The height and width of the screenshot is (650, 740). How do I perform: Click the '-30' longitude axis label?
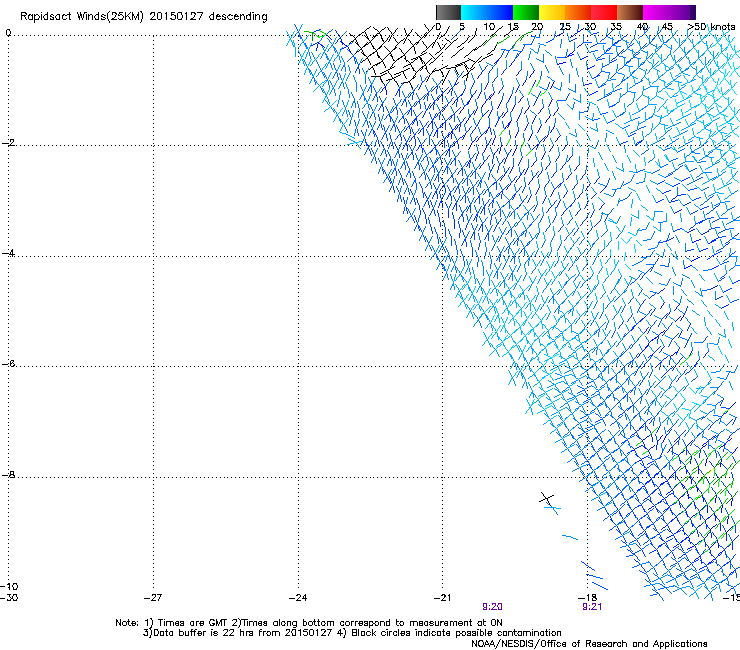click(9, 597)
